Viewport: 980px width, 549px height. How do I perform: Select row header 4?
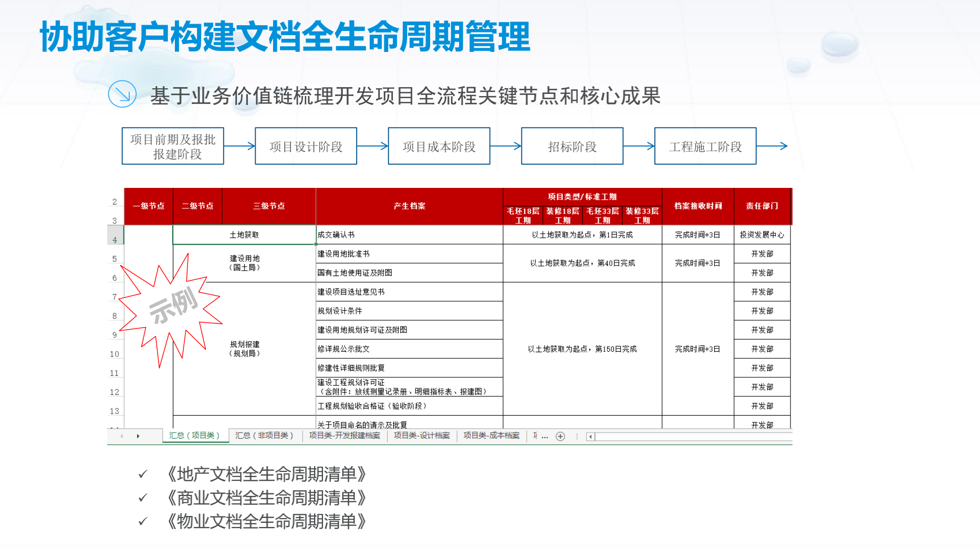click(x=115, y=235)
